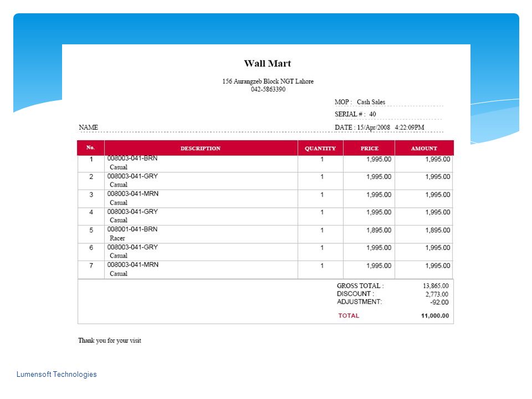Click phone number 042-5863390
Screen dimensions: 532x399
pos(268,89)
